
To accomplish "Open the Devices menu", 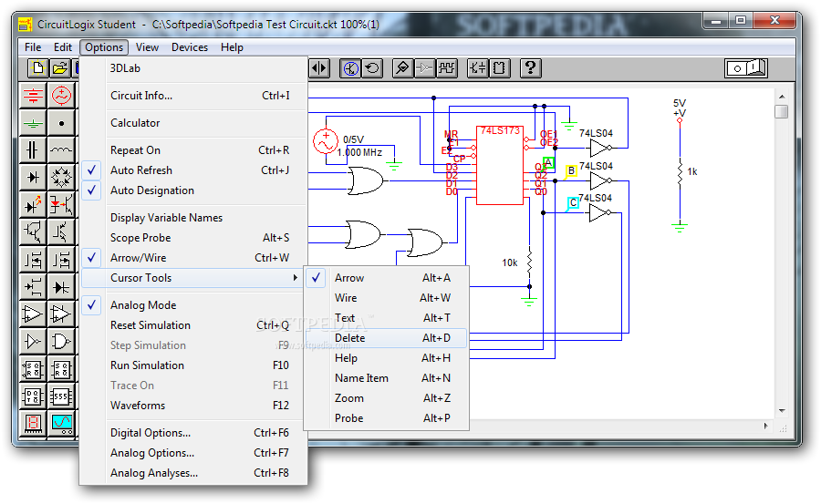I will coord(190,47).
